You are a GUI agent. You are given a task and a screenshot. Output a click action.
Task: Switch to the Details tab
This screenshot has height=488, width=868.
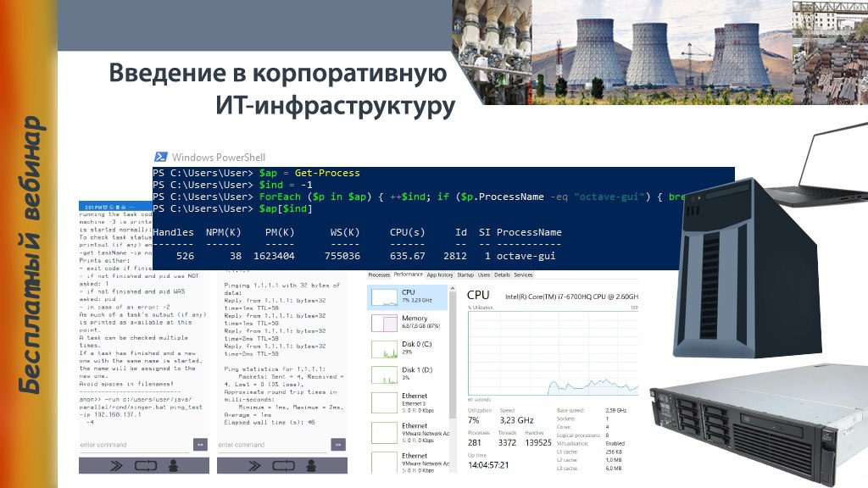pos(502,275)
